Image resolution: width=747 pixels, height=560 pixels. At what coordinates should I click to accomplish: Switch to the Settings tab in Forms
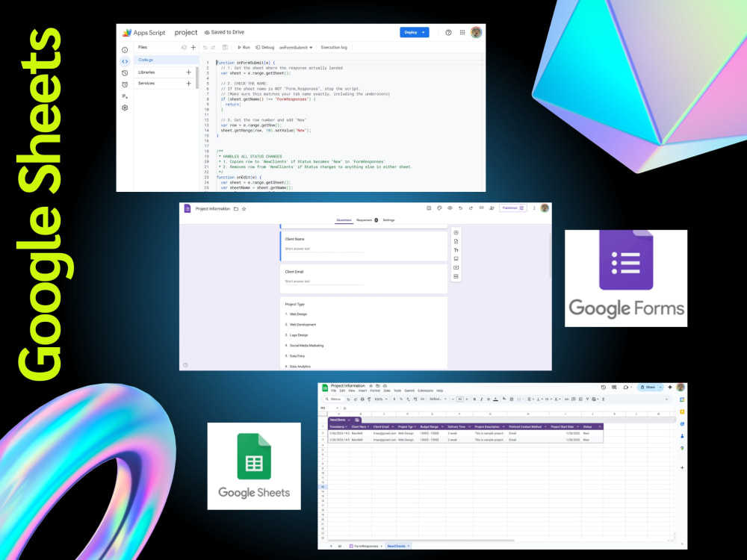click(388, 220)
